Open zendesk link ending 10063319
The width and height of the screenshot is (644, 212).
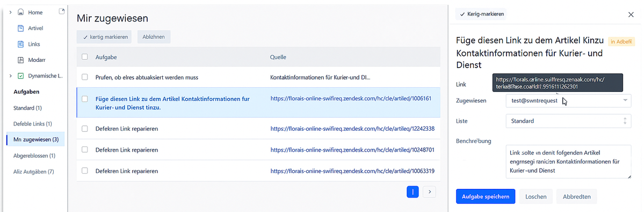(x=352, y=171)
